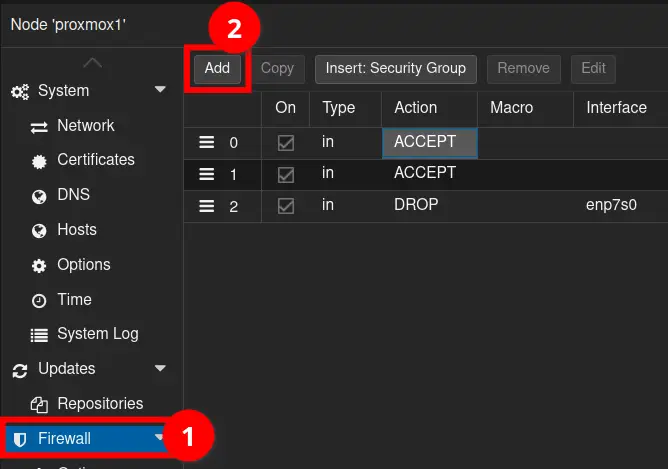Click the 'in' type cell of rule 1
Image resolution: width=668 pixels, height=469 pixels.
click(345, 174)
